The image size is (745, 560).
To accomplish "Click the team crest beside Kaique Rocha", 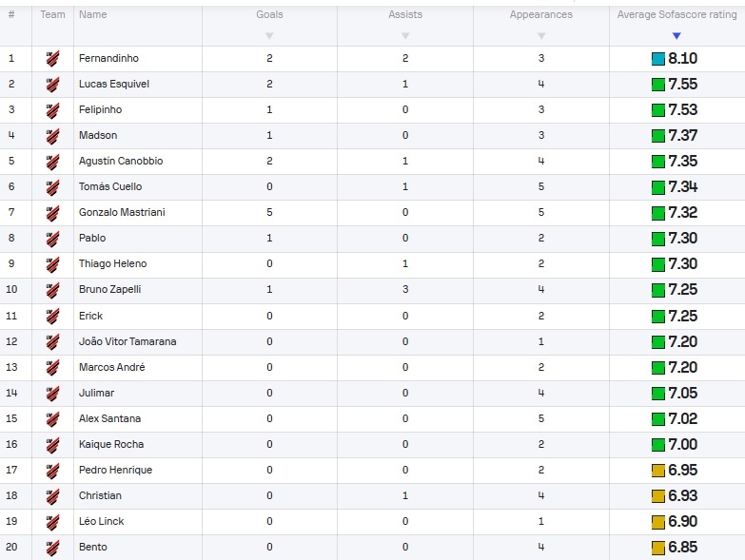I will coord(52,445).
